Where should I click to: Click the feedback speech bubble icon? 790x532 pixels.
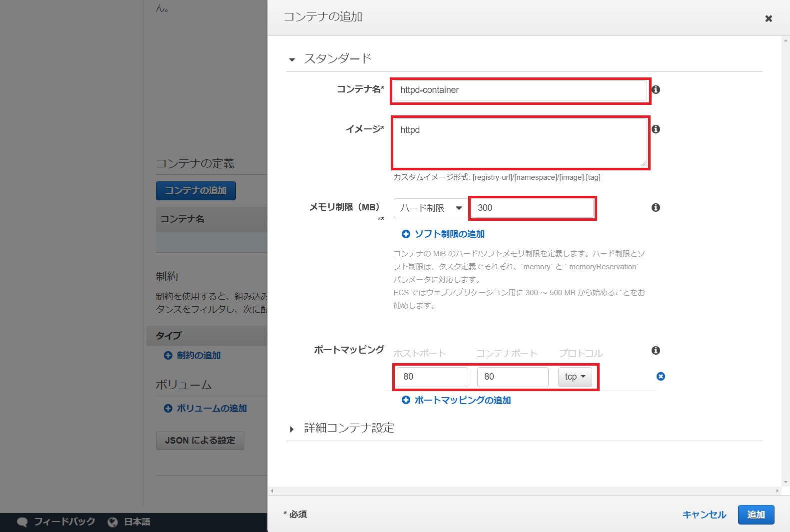pyautogui.click(x=22, y=522)
